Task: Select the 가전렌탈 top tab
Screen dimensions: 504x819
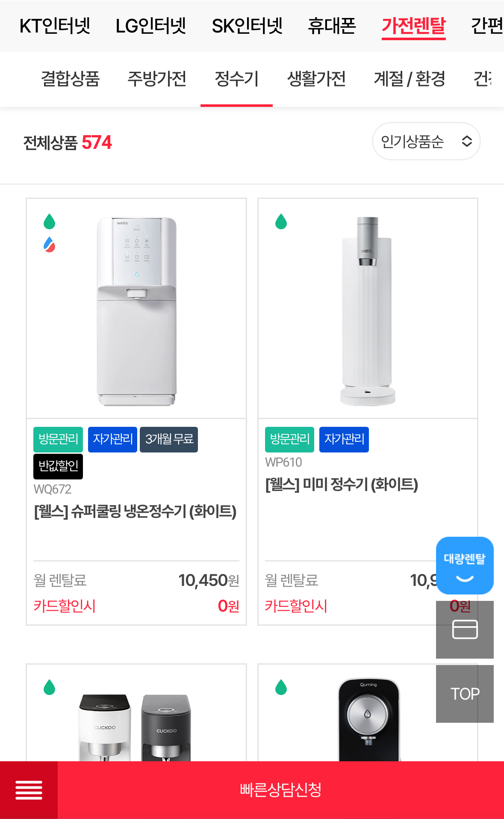Action: [x=413, y=26]
